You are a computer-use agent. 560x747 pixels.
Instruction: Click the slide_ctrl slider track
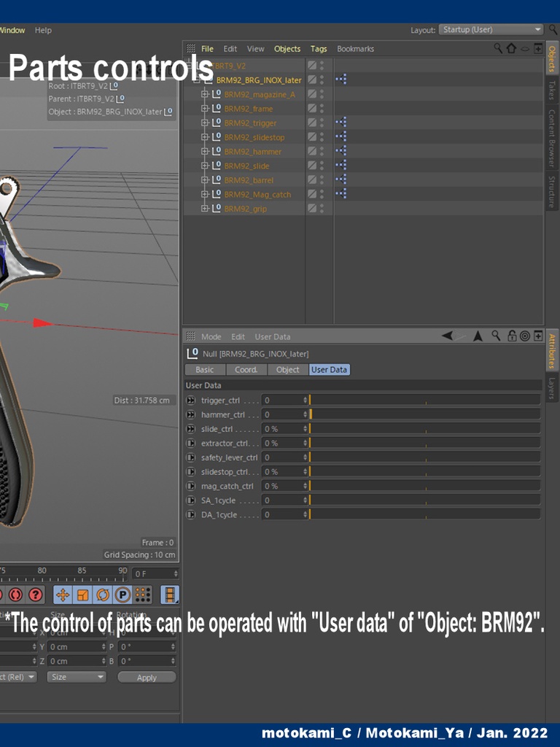[x=425, y=429]
